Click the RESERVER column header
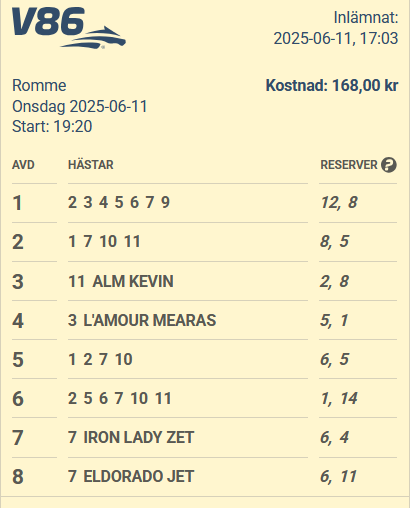Viewport: 410px width, 508px height. click(349, 165)
